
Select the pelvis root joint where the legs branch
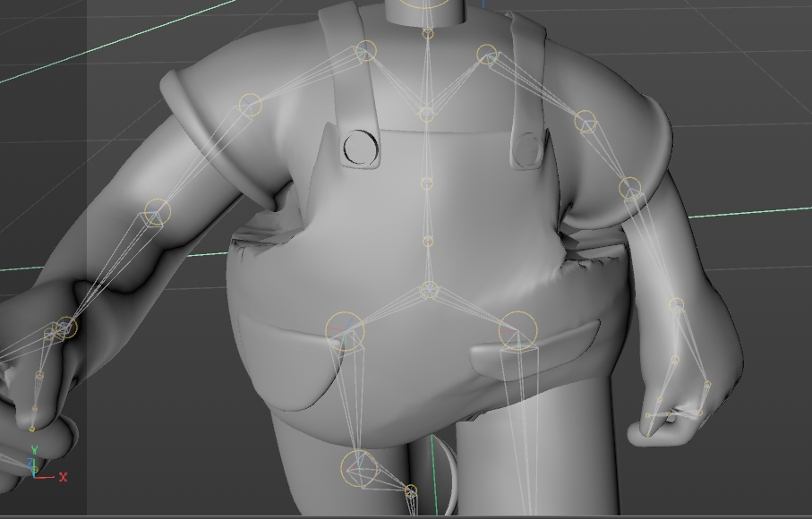pos(430,290)
